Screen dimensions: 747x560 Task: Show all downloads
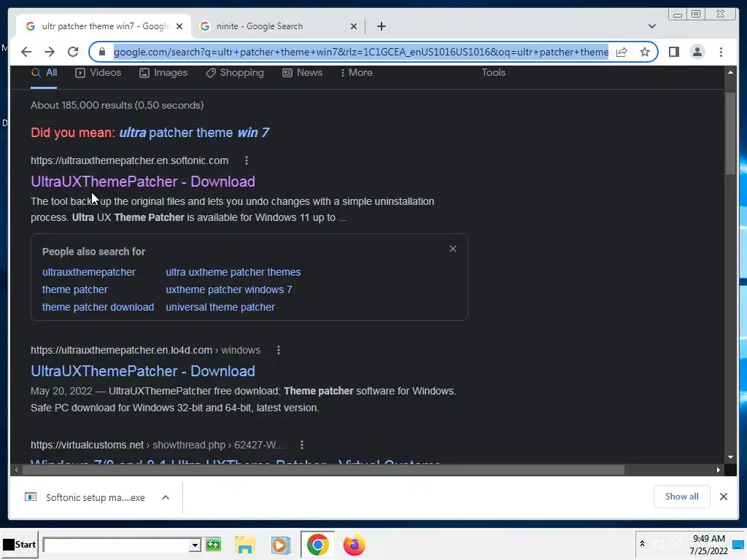[682, 497]
